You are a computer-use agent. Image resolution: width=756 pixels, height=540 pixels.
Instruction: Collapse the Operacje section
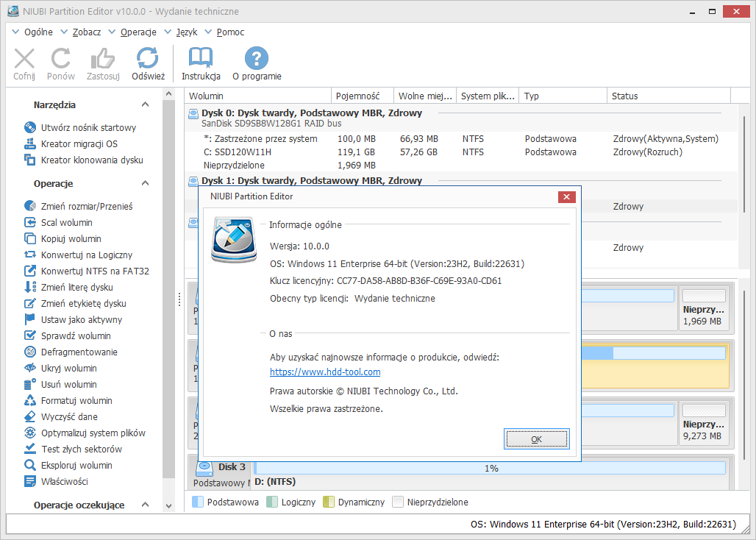145,183
